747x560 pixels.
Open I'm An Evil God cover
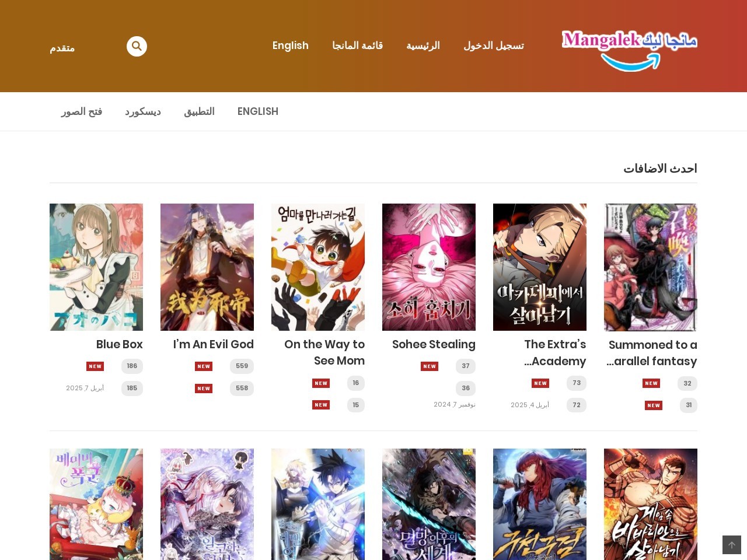(207, 267)
